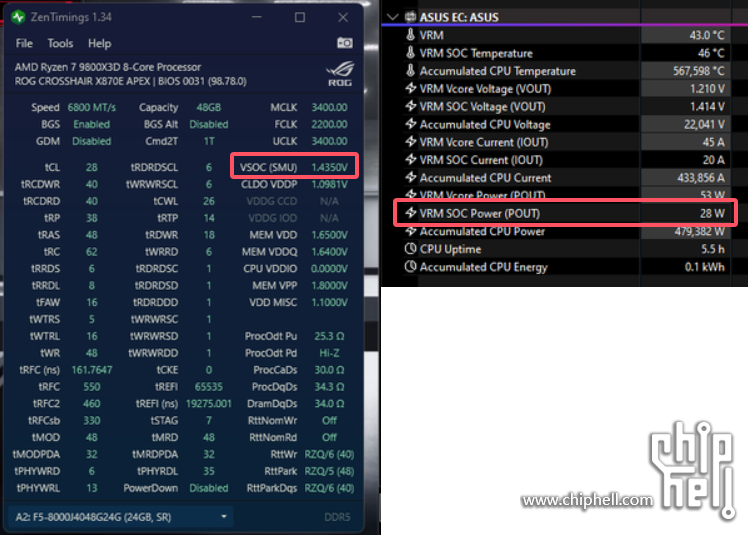The image size is (749, 535).
Task: Collapse the ASUS EC: ASUS sensor group
Action: [x=393, y=17]
